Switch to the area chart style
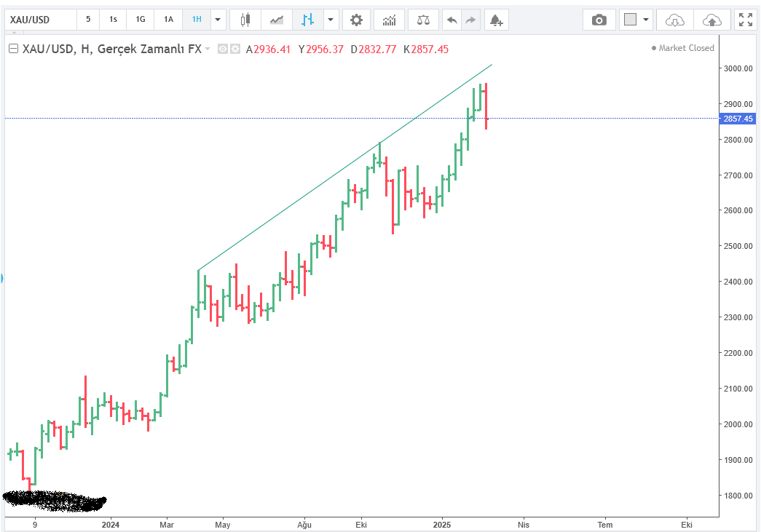The image size is (761, 532). coord(277,20)
